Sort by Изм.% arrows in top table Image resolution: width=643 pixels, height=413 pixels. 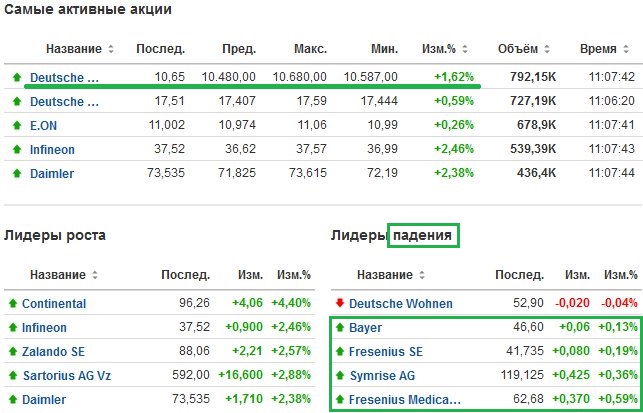pyautogui.click(x=465, y=49)
